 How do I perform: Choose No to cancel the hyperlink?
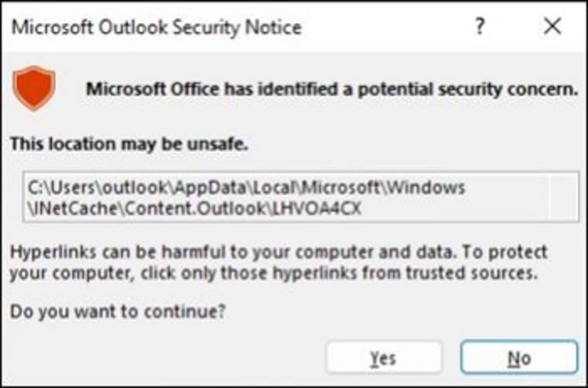[x=519, y=358]
